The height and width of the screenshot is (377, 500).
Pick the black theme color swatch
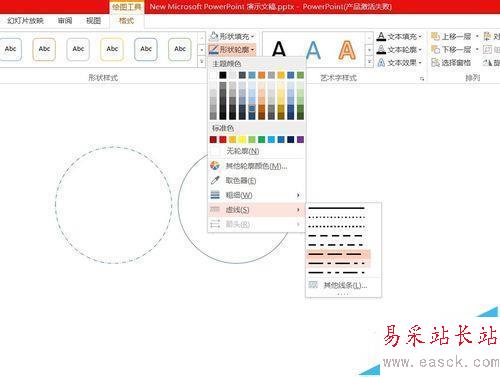point(223,75)
